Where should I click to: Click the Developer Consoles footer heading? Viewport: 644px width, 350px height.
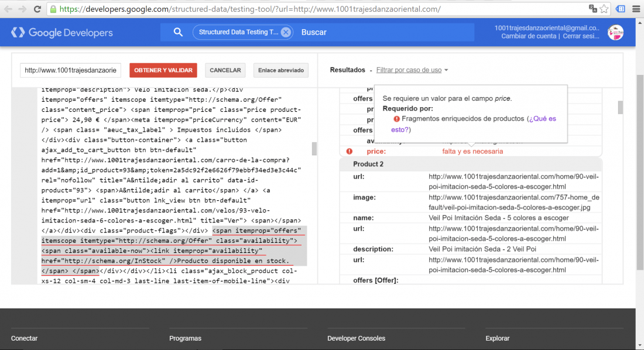[356, 338]
